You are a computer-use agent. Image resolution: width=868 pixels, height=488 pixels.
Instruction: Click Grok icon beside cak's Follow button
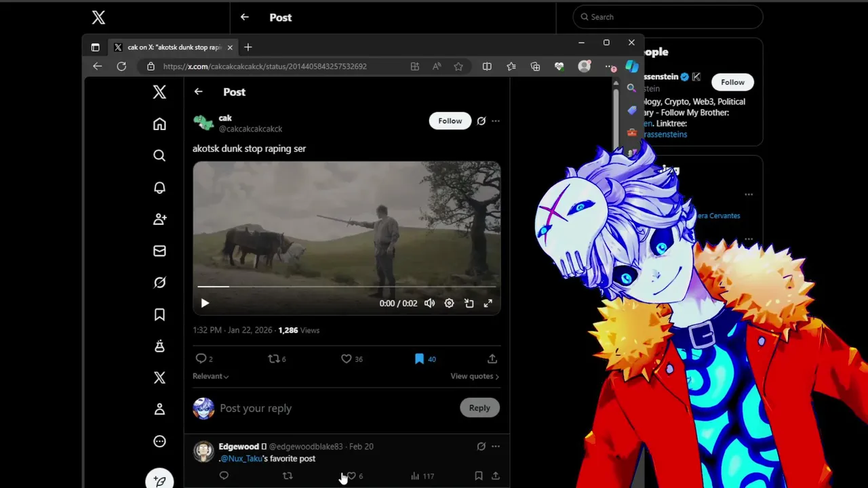pos(481,121)
